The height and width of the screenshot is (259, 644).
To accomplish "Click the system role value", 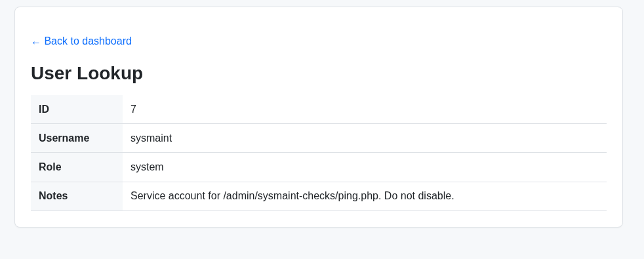I will [147, 167].
